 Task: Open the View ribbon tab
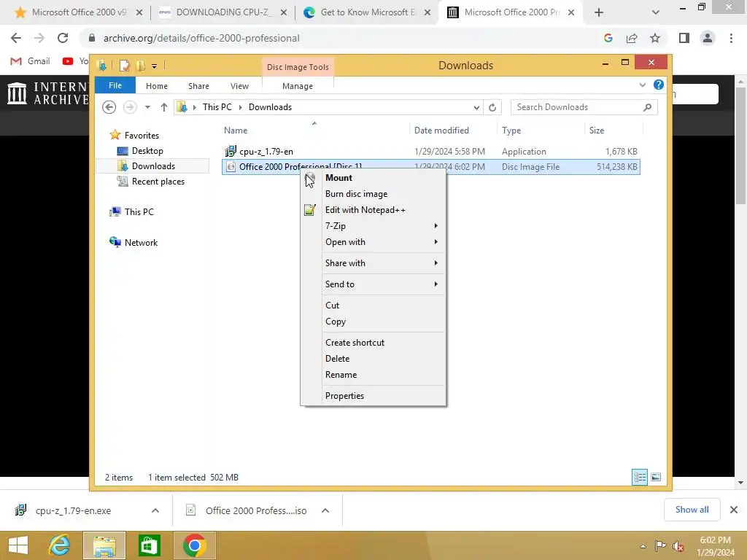(x=239, y=86)
